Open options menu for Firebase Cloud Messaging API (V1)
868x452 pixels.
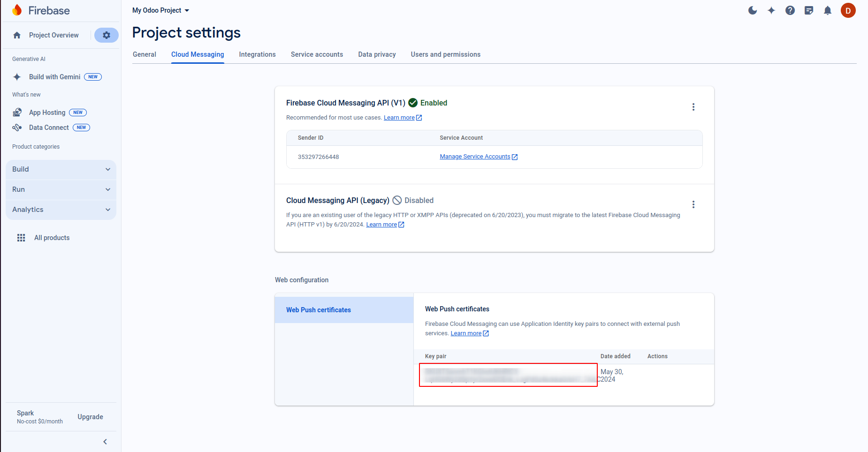click(x=693, y=107)
